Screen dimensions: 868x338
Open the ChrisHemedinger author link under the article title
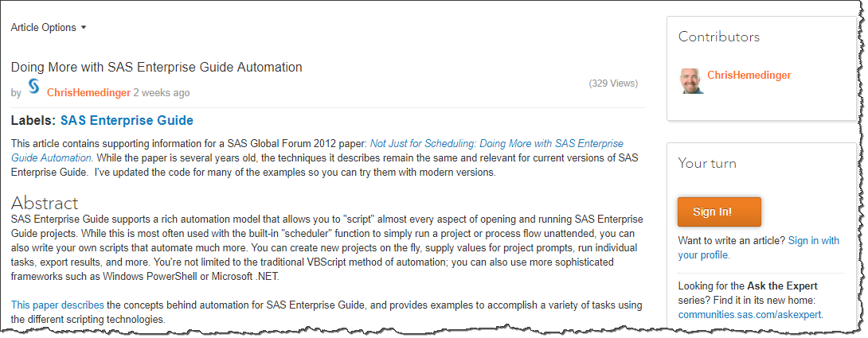tap(88, 93)
